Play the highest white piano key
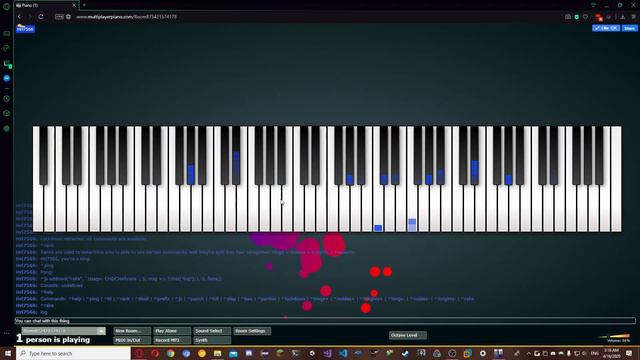640x360 pixels. coord(616,180)
